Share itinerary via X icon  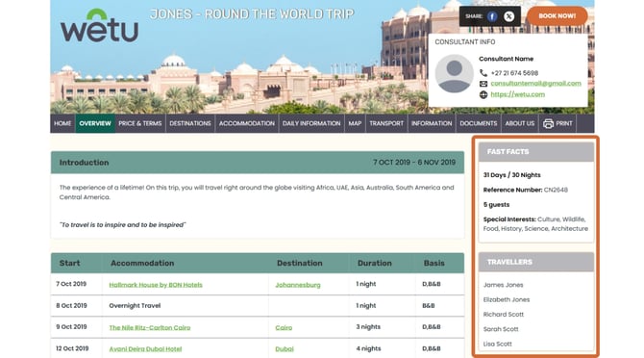pos(508,16)
